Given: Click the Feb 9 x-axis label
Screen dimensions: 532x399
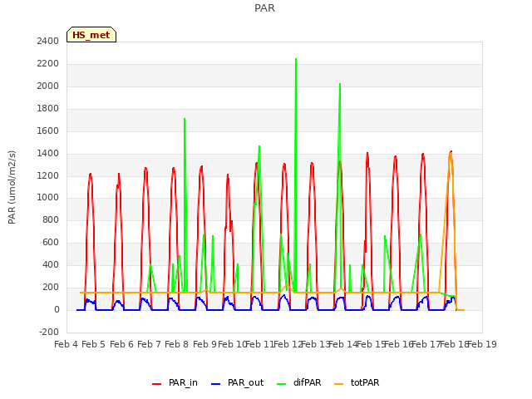Looking at the screenshot, I should [204, 344].
